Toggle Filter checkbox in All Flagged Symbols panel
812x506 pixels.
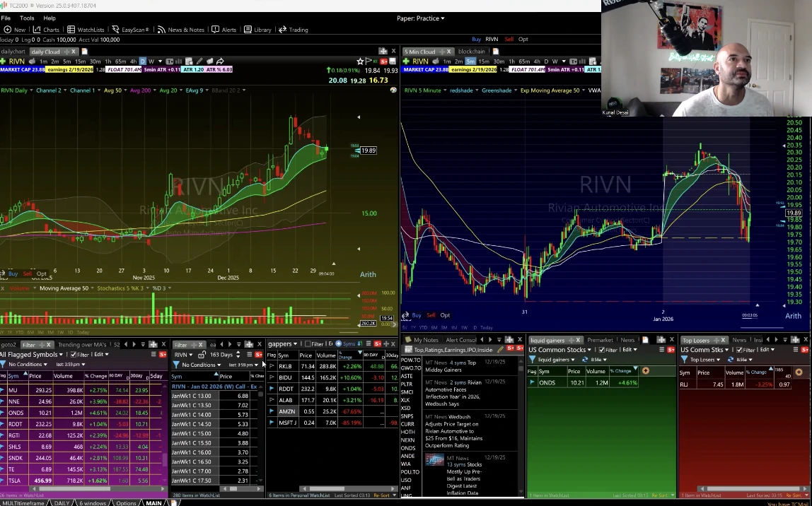(x=73, y=354)
